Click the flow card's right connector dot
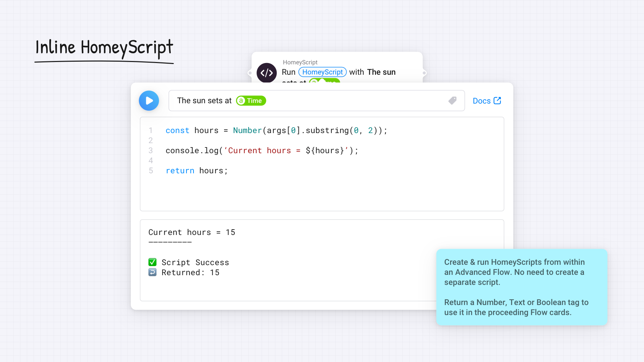The image size is (644, 362). 424,73
